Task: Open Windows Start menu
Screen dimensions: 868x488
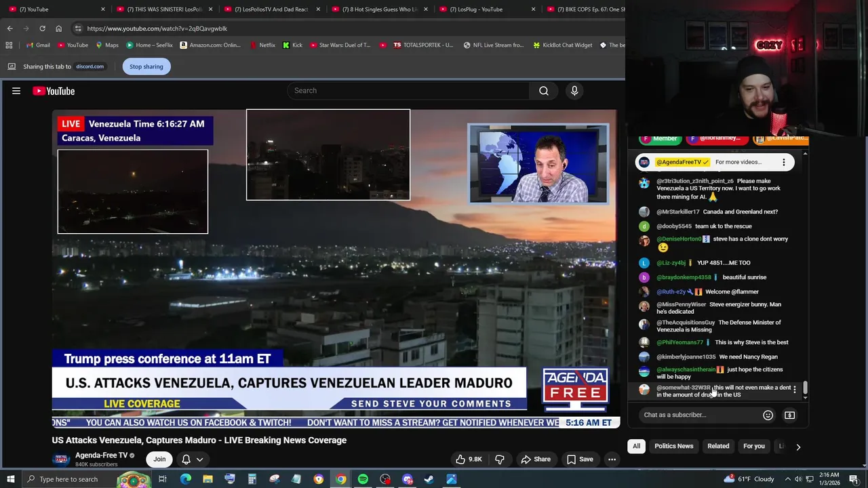Action: tap(10, 479)
